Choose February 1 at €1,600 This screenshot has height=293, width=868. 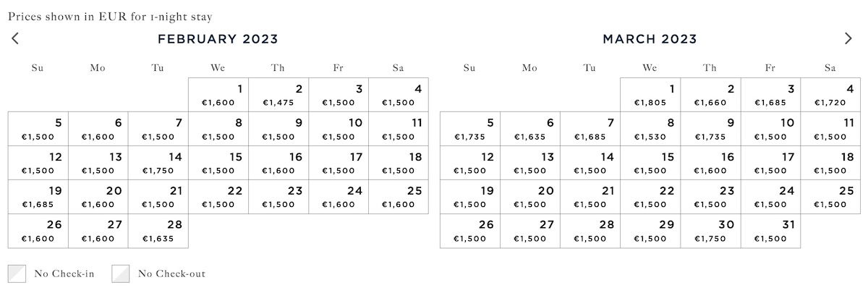click(x=218, y=95)
